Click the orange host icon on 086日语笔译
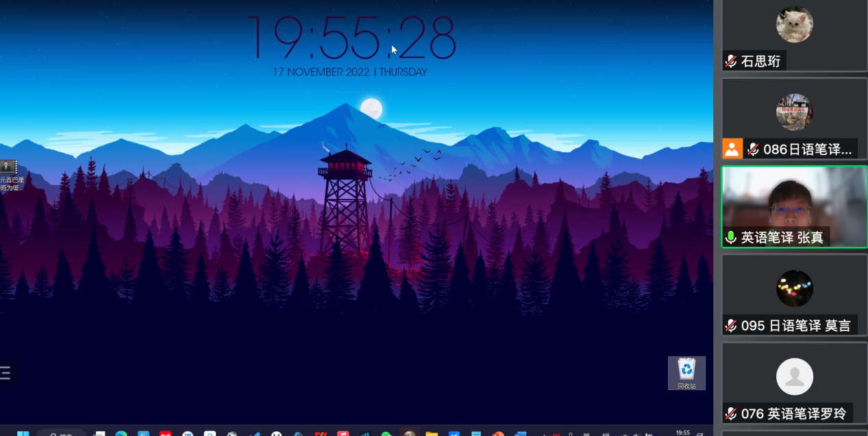The image size is (868, 436). pos(733,149)
